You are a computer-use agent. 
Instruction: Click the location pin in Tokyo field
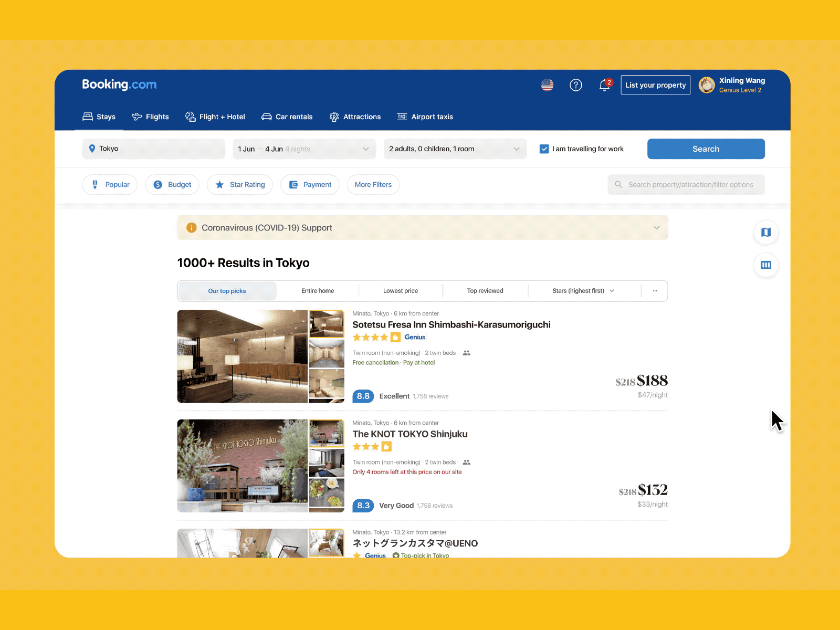92,149
